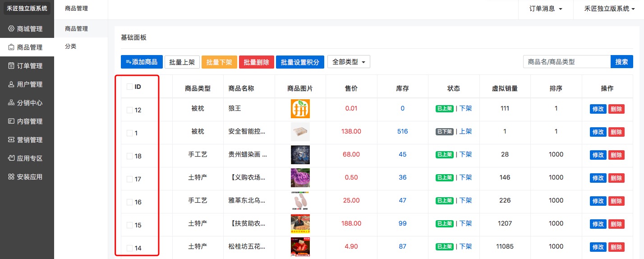Click the product thumbnail for 狼王
Screen dimensions: 644x259
300,109
